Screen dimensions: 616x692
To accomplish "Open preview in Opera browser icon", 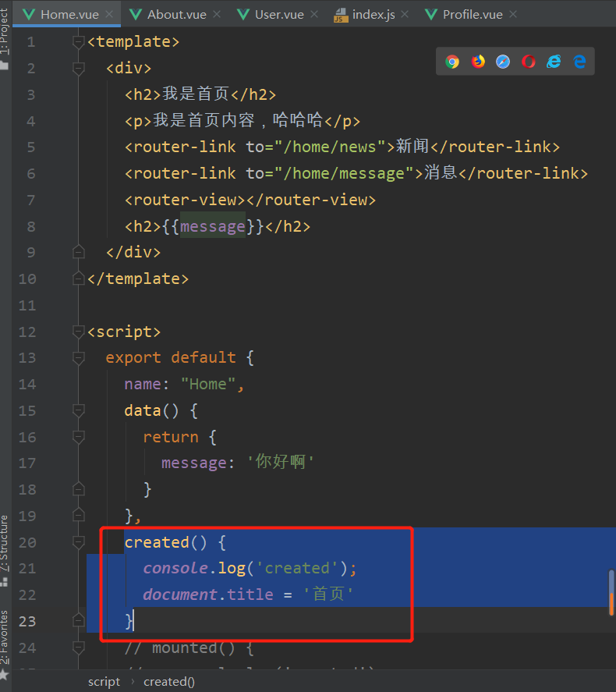I will [528, 62].
